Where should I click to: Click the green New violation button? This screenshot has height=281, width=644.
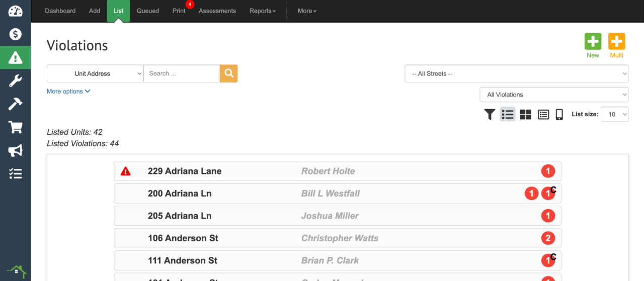point(593,45)
